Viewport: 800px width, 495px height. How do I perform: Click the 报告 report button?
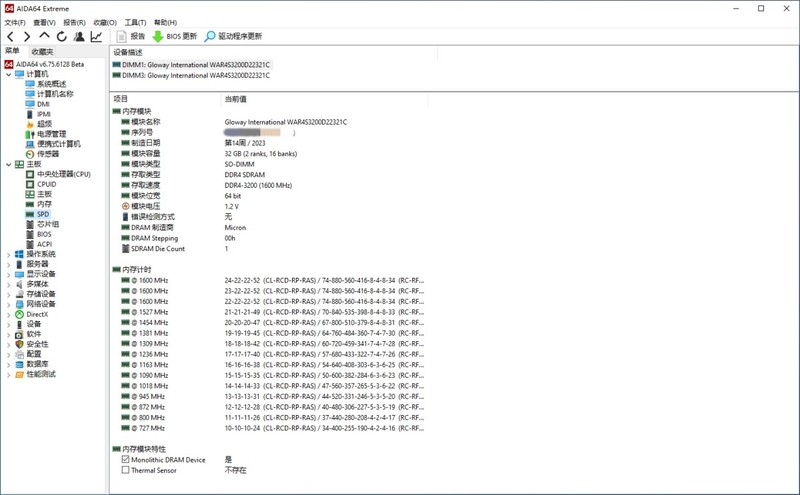click(131, 36)
